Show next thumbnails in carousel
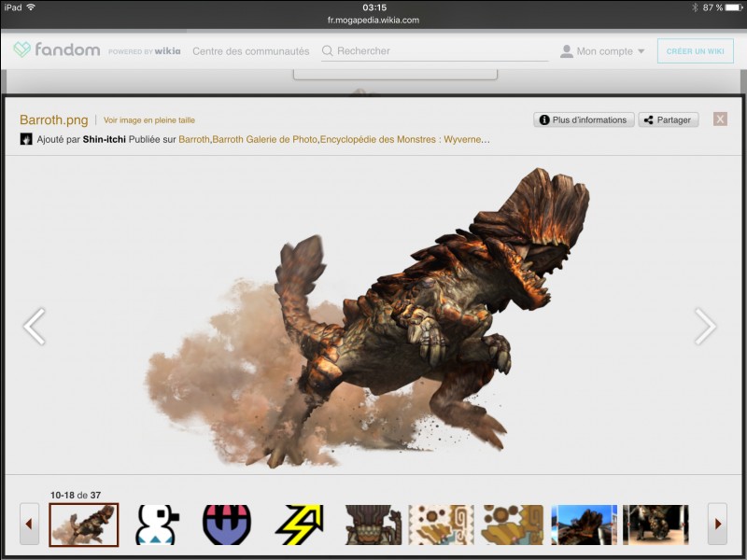Screen dimensions: 747x560 (717, 524)
